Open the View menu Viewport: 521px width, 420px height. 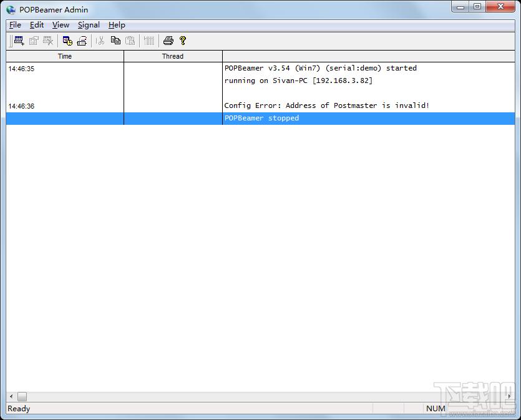pos(61,25)
